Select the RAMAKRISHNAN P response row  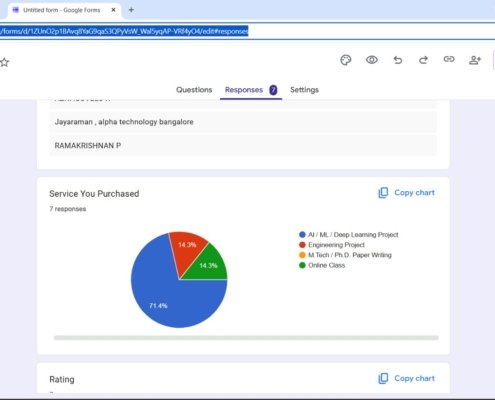pos(243,145)
